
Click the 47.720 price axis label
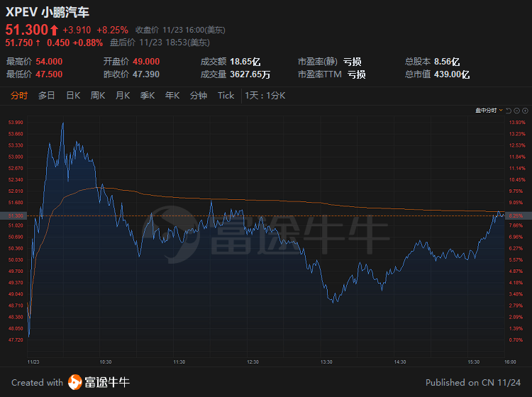coord(16,340)
